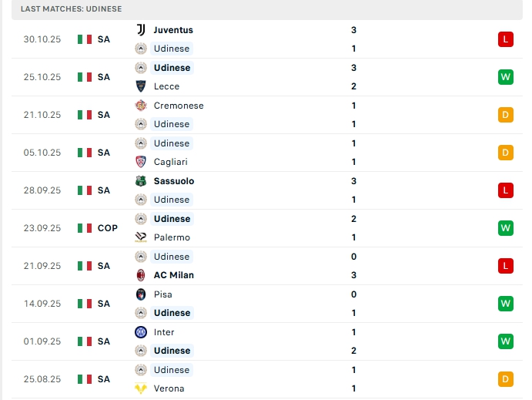Click the green W badge for Lecce match
This screenshot has width=532, height=400.
coord(505,77)
